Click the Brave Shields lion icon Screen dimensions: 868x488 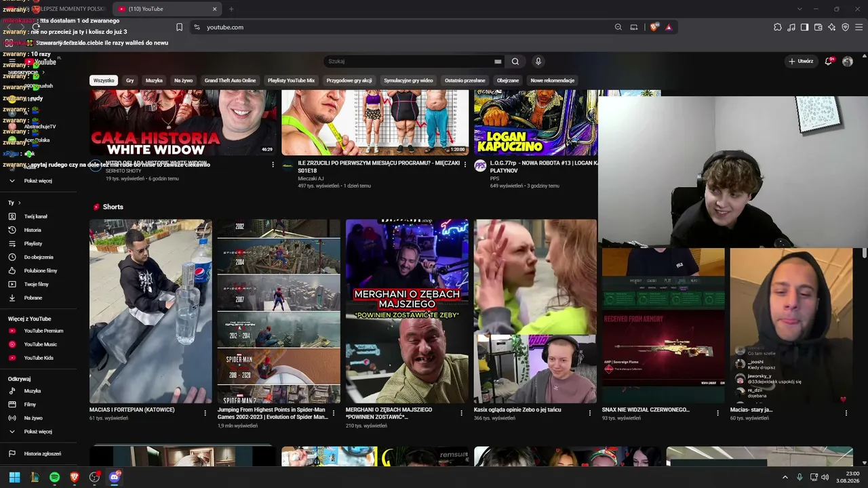tap(654, 27)
